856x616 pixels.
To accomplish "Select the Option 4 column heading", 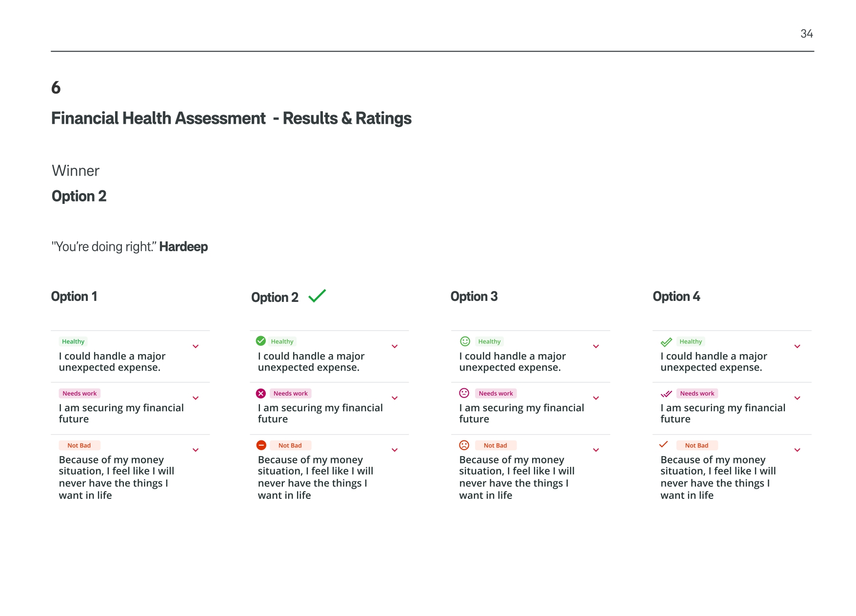I will click(x=676, y=297).
